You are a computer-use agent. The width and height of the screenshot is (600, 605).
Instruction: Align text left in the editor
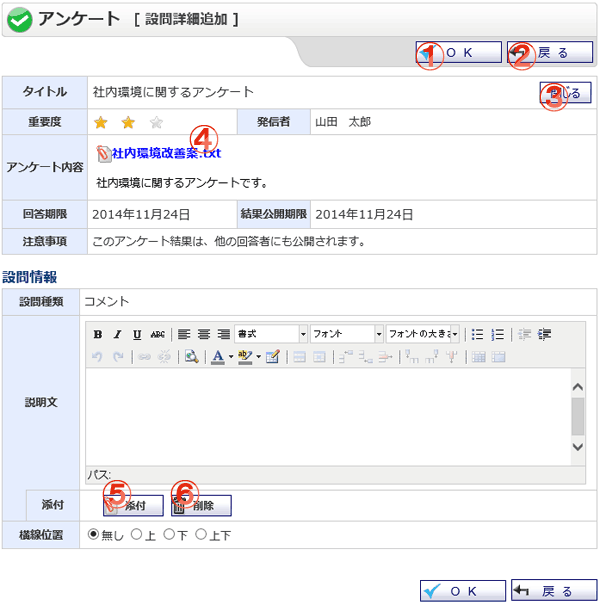(x=184, y=334)
